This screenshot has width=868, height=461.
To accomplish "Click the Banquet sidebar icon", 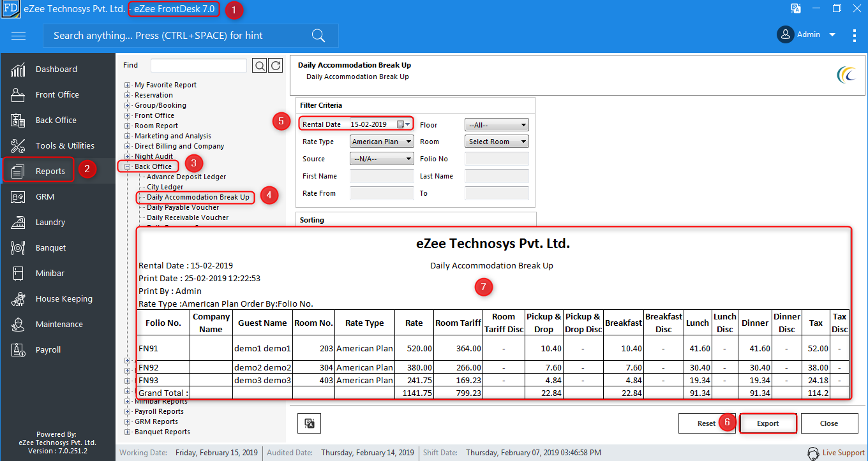I will [18, 247].
